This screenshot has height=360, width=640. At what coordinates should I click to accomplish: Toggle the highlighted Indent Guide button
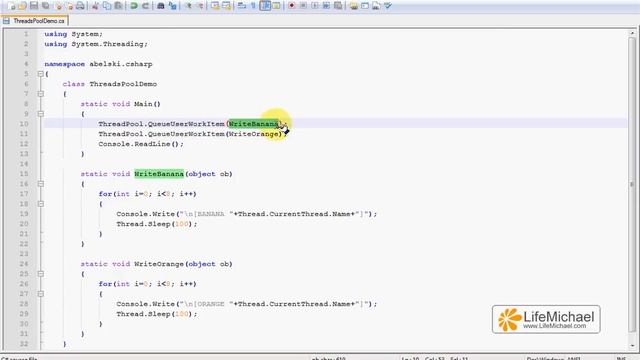tap(265, 6)
